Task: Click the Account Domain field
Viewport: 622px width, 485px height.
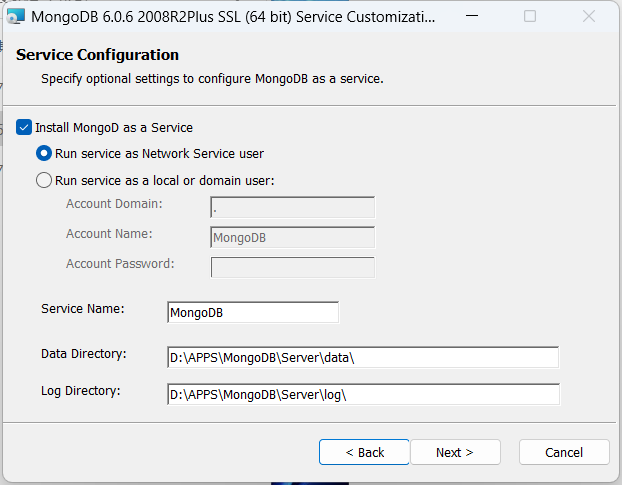Action: (292, 207)
